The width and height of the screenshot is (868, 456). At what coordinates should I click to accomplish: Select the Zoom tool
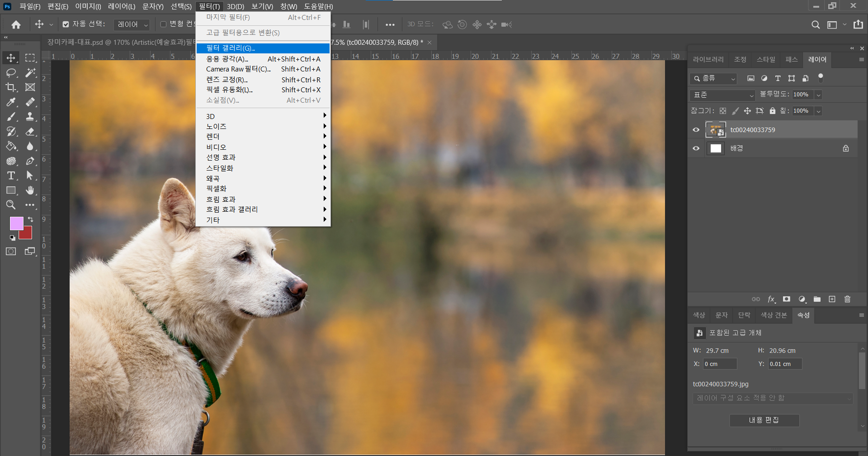click(x=11, y=205)
